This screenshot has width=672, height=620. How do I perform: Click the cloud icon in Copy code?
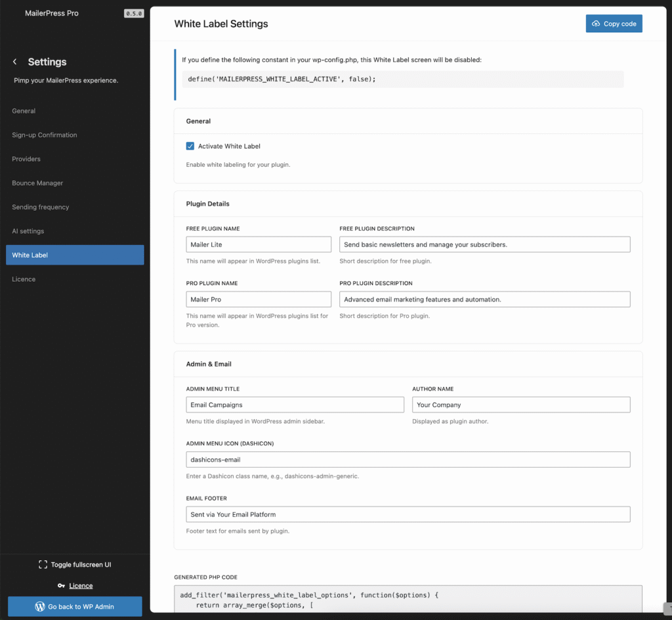click(596, 24)
